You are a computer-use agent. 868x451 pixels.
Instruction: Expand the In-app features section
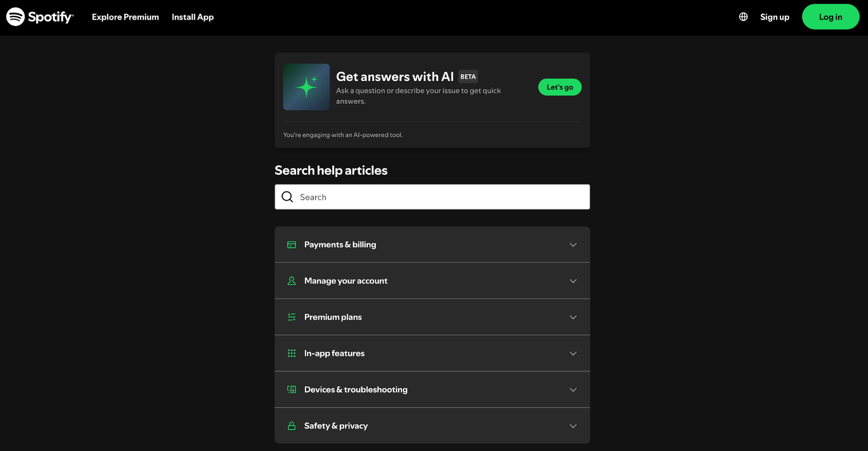pos(573,354)
